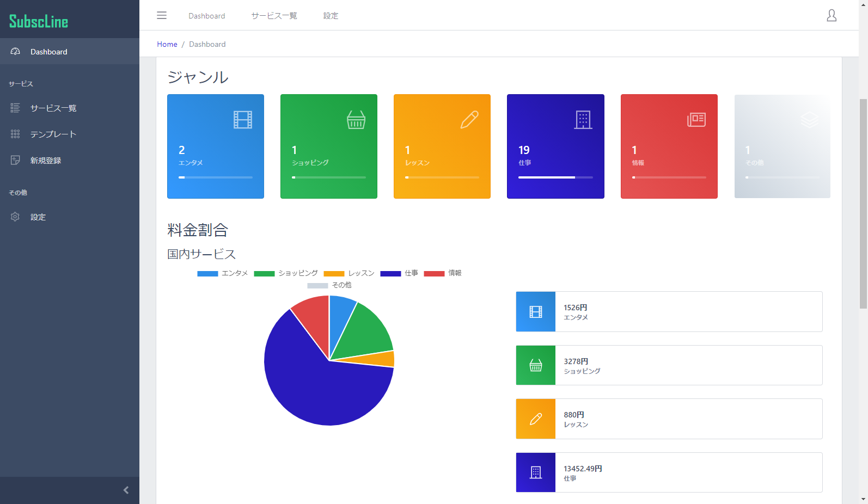
Task: Click the newspaper icon on 情報 card
Action: 696,120
